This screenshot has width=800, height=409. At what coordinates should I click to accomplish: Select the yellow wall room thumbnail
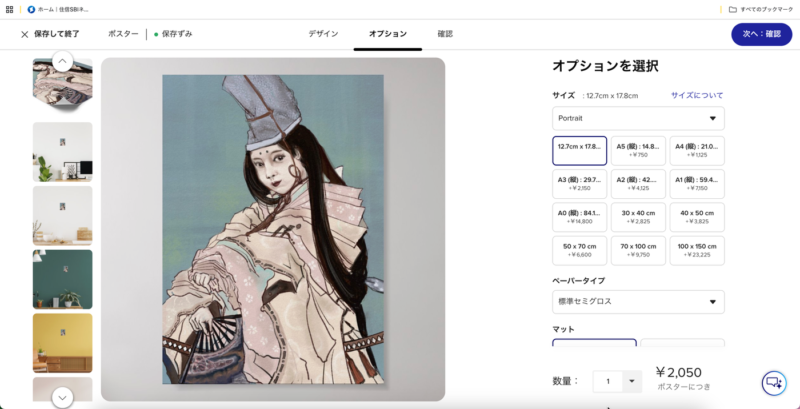tap(62, 343)
